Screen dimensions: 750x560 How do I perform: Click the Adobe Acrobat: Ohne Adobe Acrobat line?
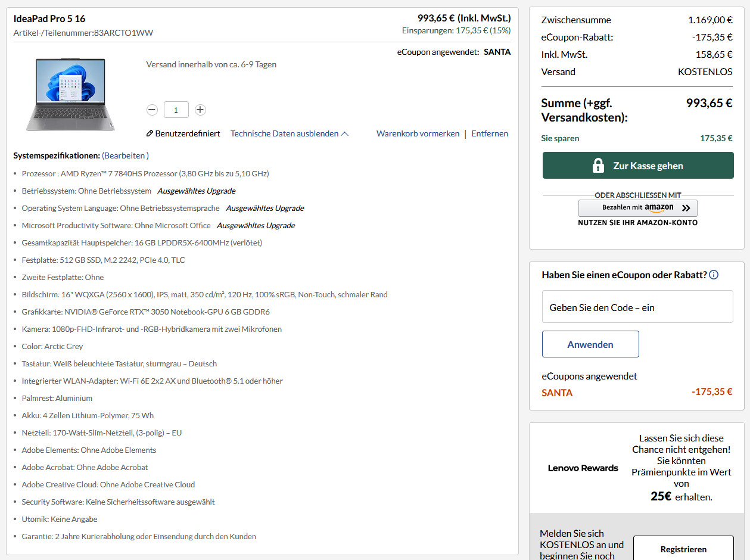tap(85, 467)
